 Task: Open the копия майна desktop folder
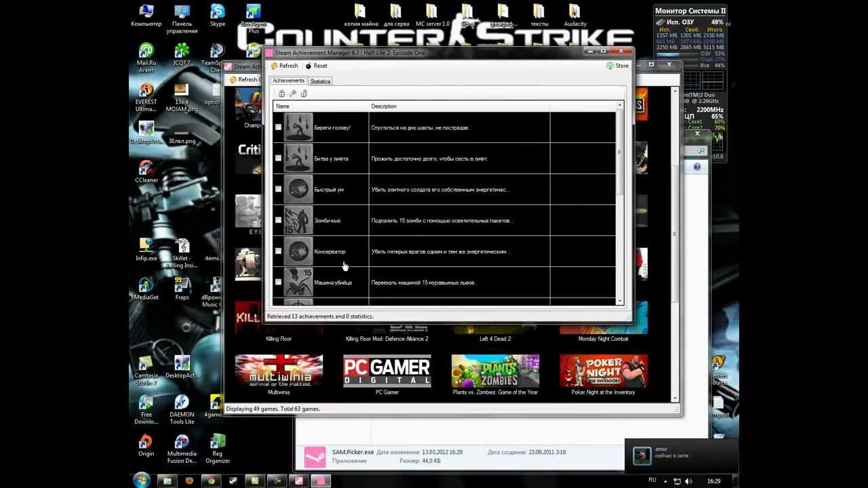click(x=361, y=16)
